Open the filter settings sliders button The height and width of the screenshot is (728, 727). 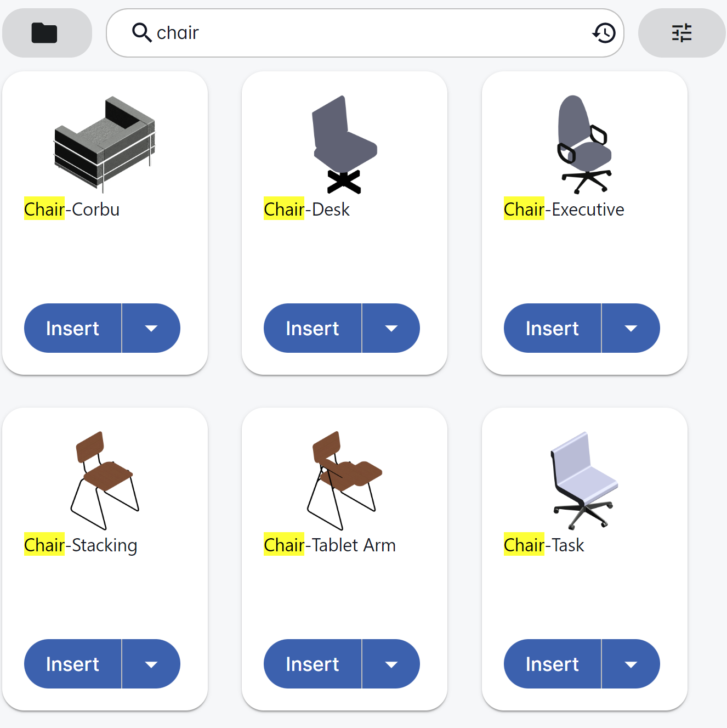pos(681,33)
